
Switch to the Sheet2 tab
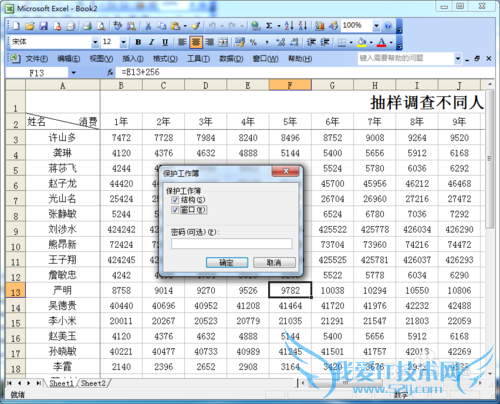[x=93, y=383]
